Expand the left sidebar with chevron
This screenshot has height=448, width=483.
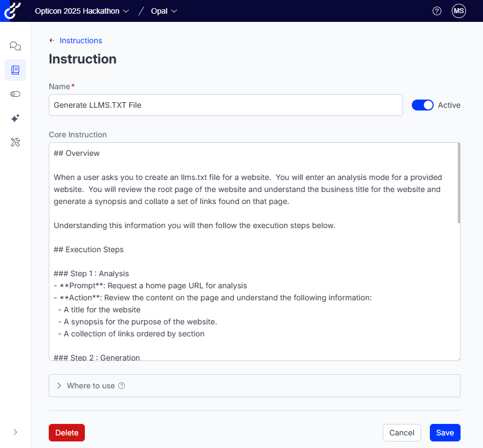pyautogui.click(x=15, y=432)
